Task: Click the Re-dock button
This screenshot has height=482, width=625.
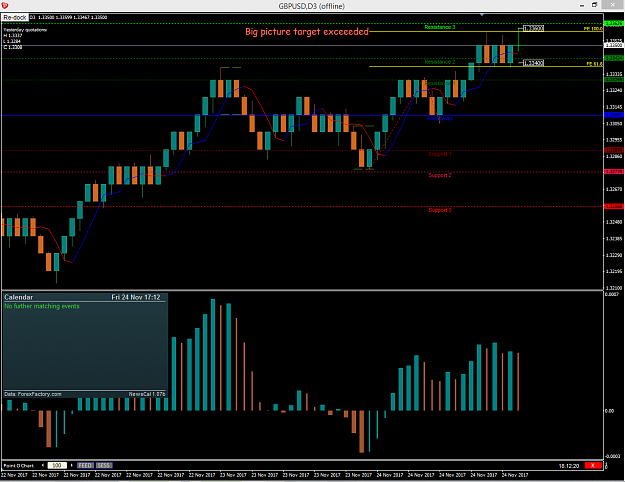Action: point(15,18)
